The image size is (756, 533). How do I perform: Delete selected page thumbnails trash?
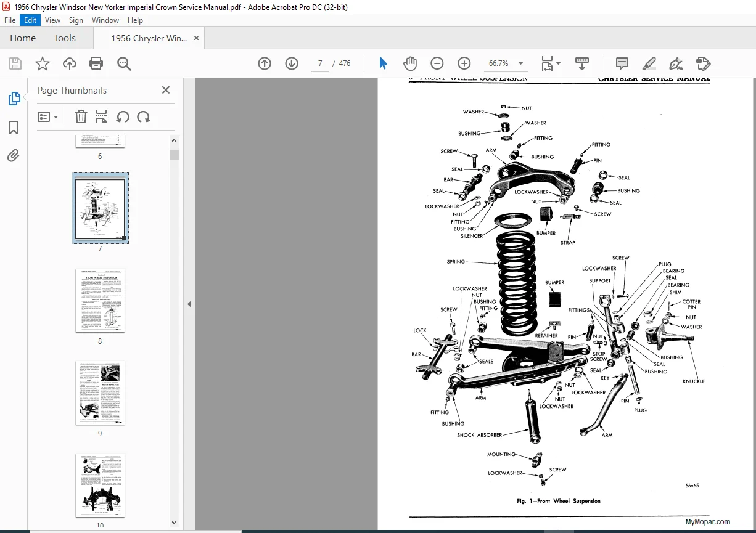tap(81, 116)
